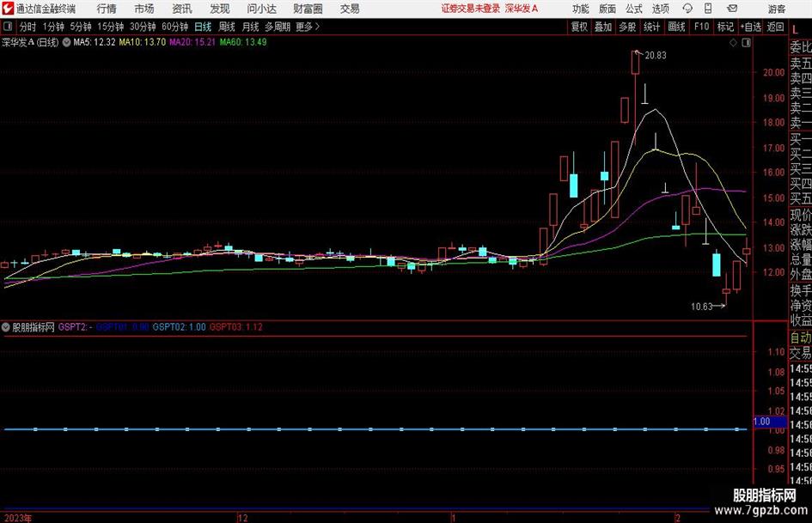Click the 10.63 low price marker
812x523 pixels.
click(x=702, y=307)
